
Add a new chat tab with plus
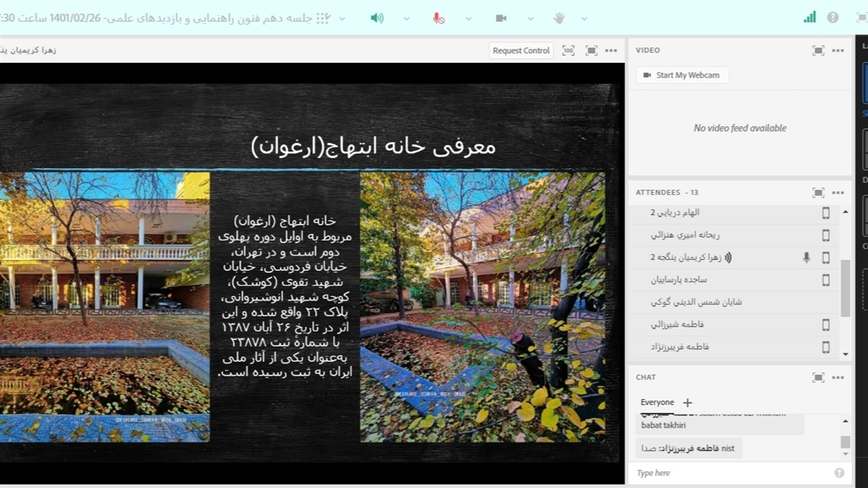click(x=687, y=403)
